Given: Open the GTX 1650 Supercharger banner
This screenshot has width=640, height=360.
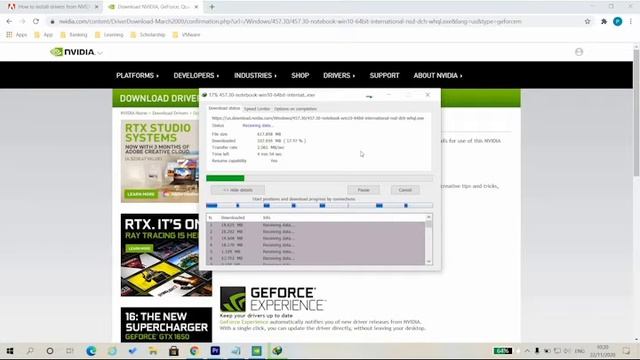Looking at the screenshot, I should 166,325.
